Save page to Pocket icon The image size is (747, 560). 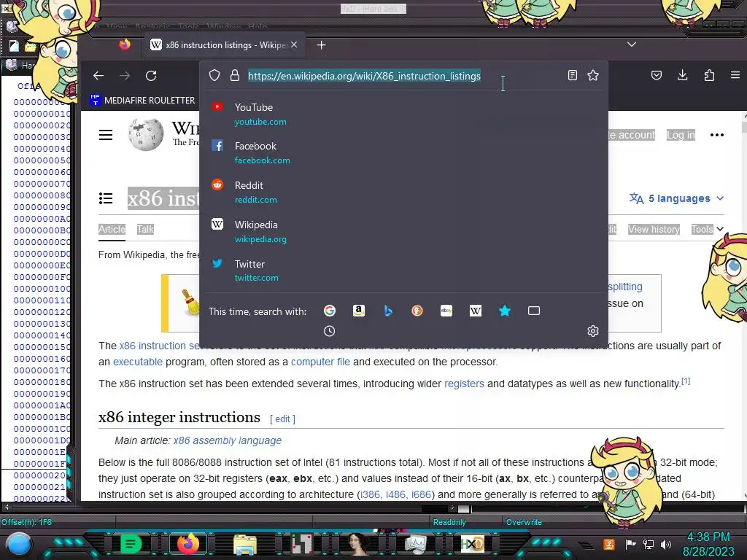[657, 75]
